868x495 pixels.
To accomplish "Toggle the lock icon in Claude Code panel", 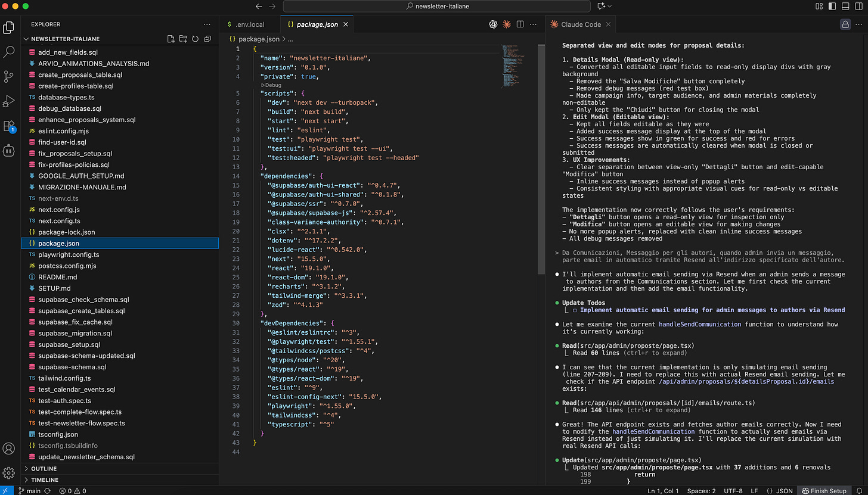I will (845, 24).
